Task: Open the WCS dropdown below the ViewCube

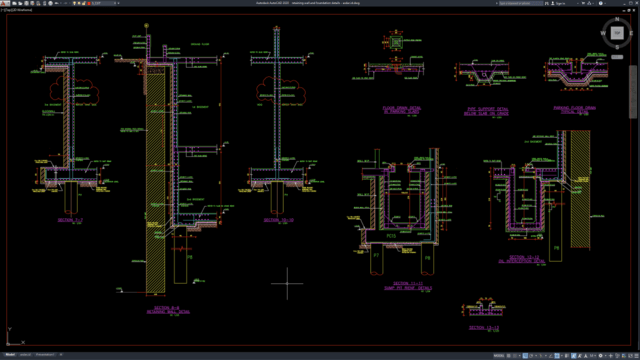Action: (617, 57)
